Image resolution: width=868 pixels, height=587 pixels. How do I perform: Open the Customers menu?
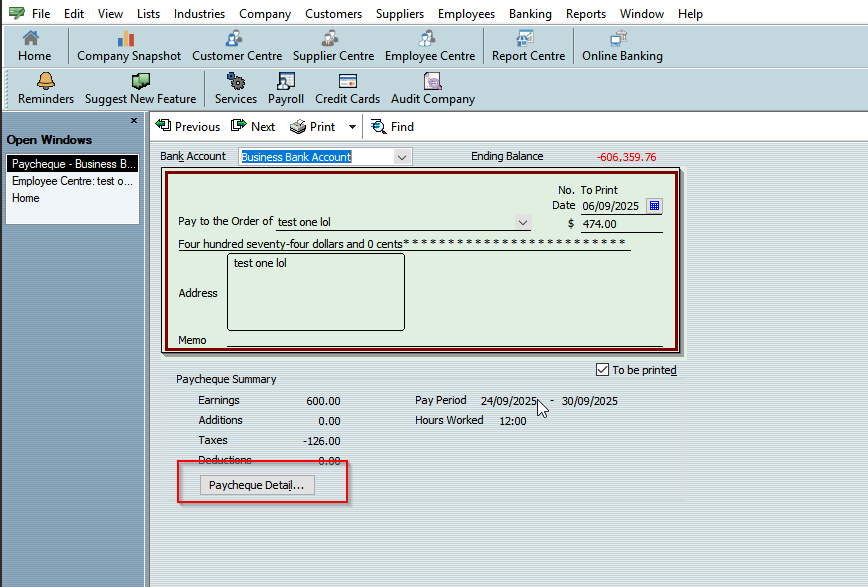click(x=333, y=13)
